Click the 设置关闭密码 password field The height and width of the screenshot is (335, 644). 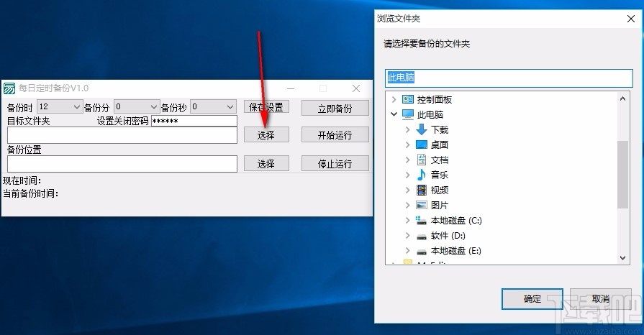pyautogui.click(x=194, y=121)
